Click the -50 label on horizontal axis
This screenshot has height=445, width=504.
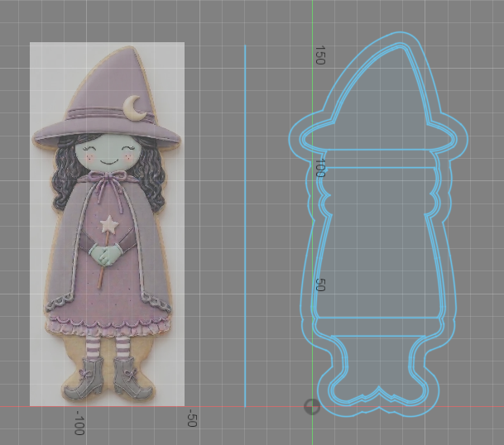(191, 418)
